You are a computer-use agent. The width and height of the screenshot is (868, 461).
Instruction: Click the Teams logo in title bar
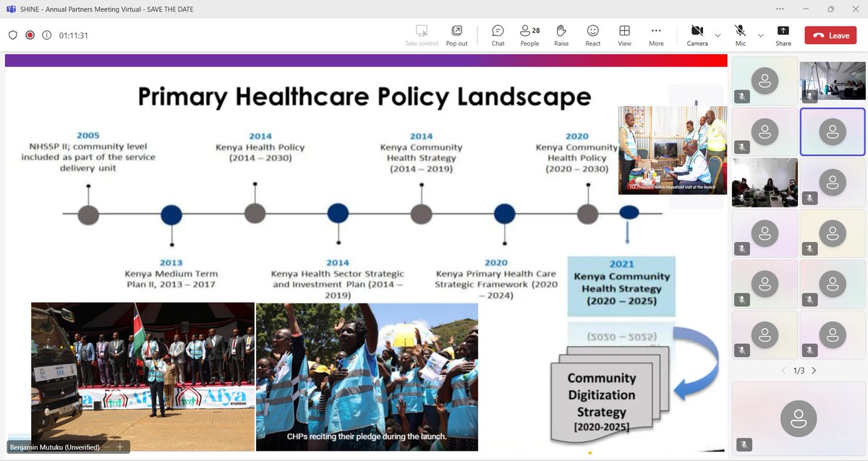pos(10,9)
